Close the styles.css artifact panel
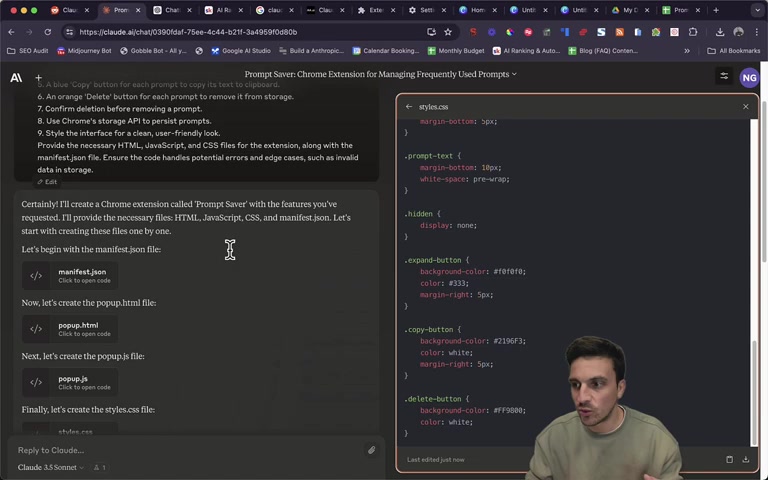Screen dimensions: 768x480 coord(745,107)
